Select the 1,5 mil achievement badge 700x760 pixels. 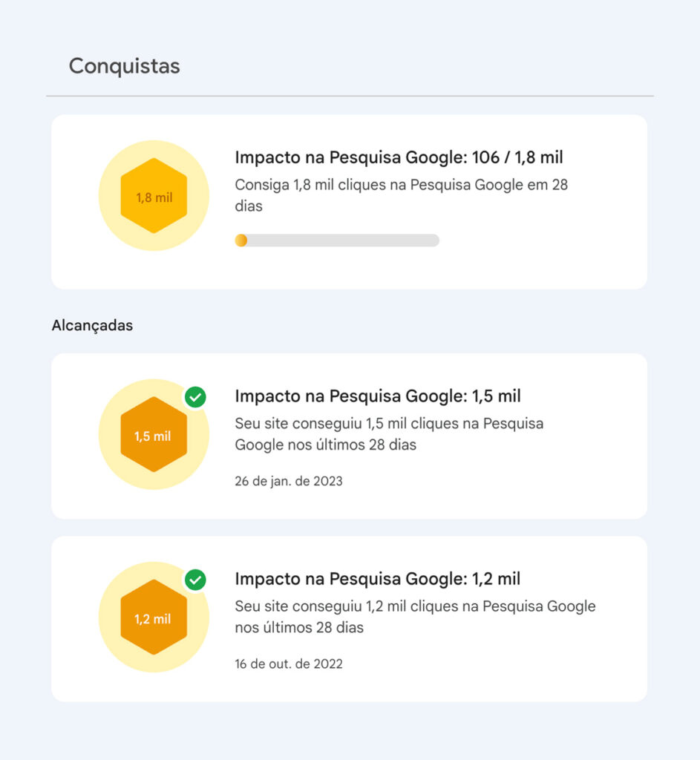154,434
